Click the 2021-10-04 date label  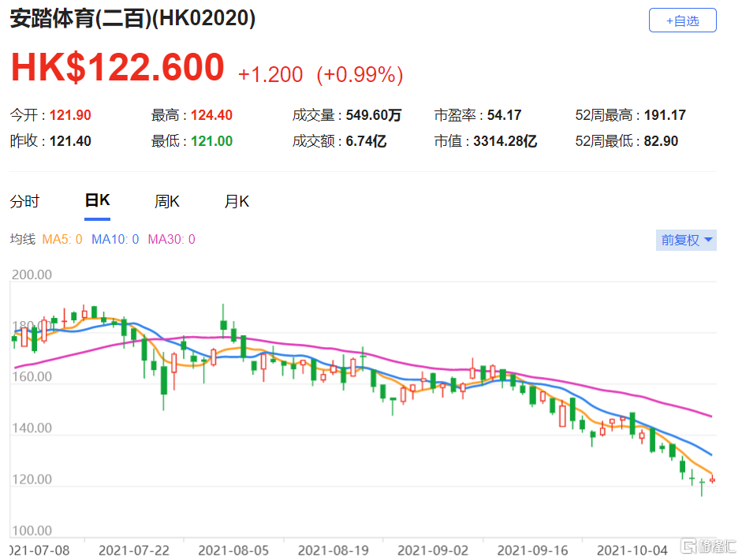(632, 551)
